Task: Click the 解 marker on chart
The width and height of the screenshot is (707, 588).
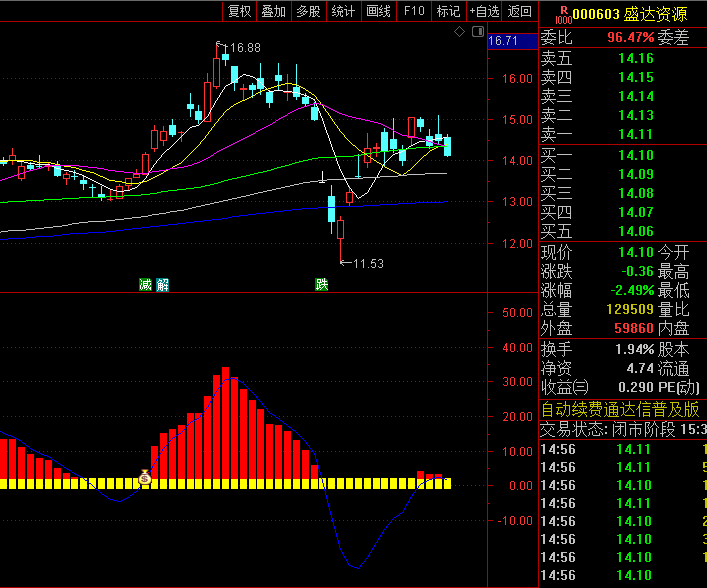Action: [x=162, y=285]
